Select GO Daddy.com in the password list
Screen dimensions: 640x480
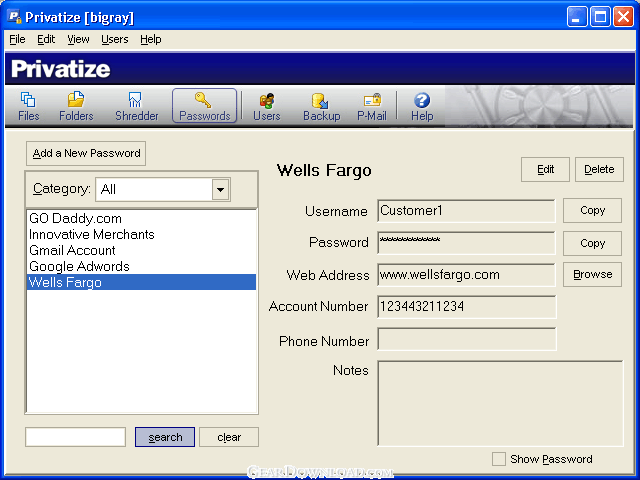[141, 218]
